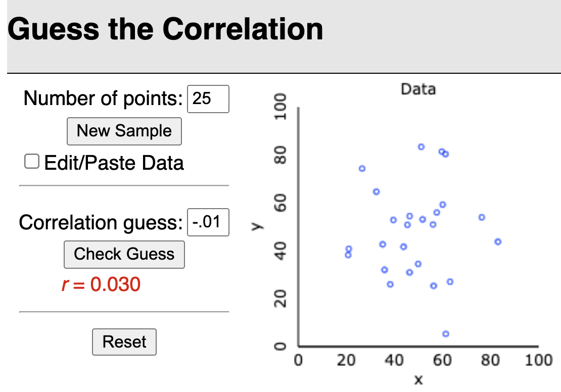Select the red r = 0.030 result text
This screenshot has width=561, height=392.
click(101, 285)
